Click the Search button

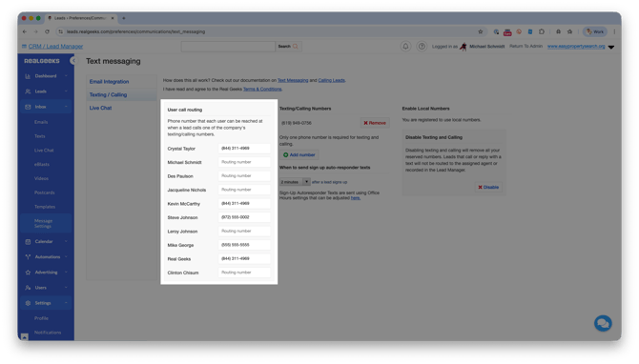click(288, 47)
